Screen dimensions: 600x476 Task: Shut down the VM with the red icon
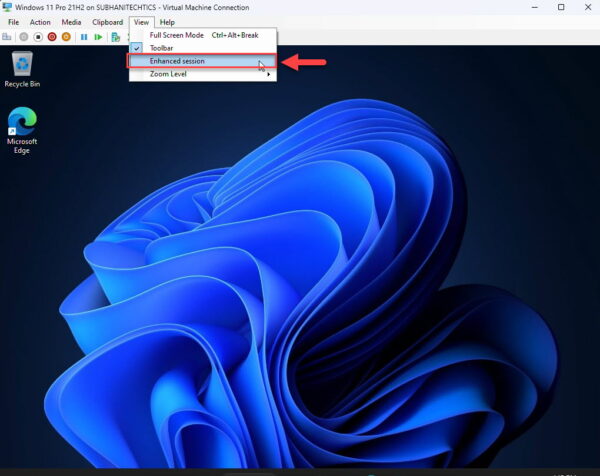[52, 37]
